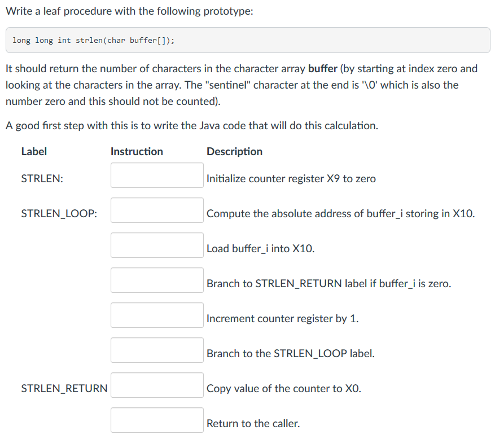Click the 'Description' column header

point(235,151)
